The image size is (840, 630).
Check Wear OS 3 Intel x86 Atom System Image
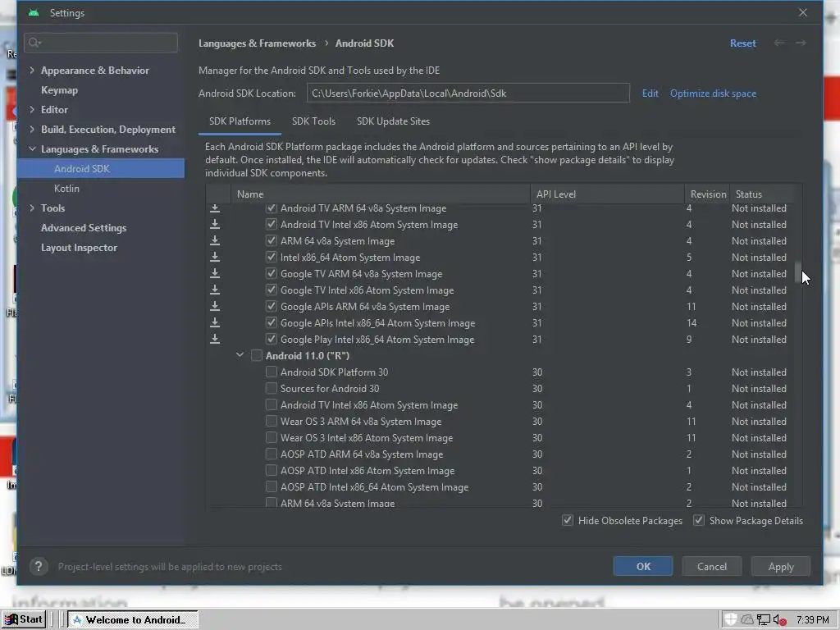point(271,438)
